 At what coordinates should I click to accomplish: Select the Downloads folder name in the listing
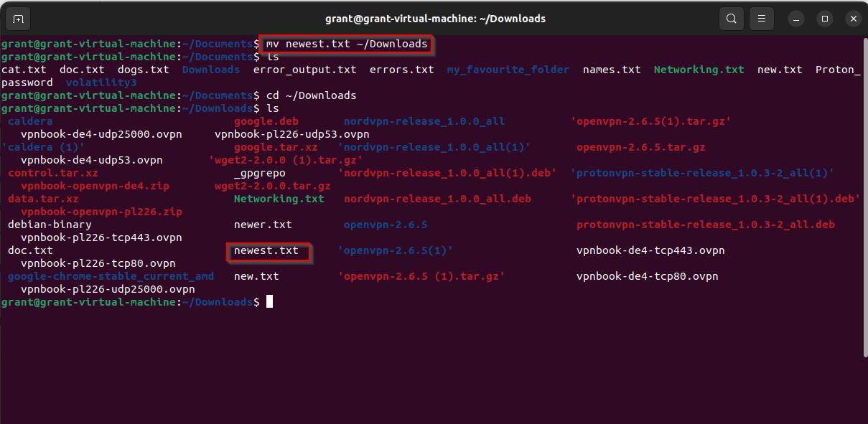[x=210, y=70]
